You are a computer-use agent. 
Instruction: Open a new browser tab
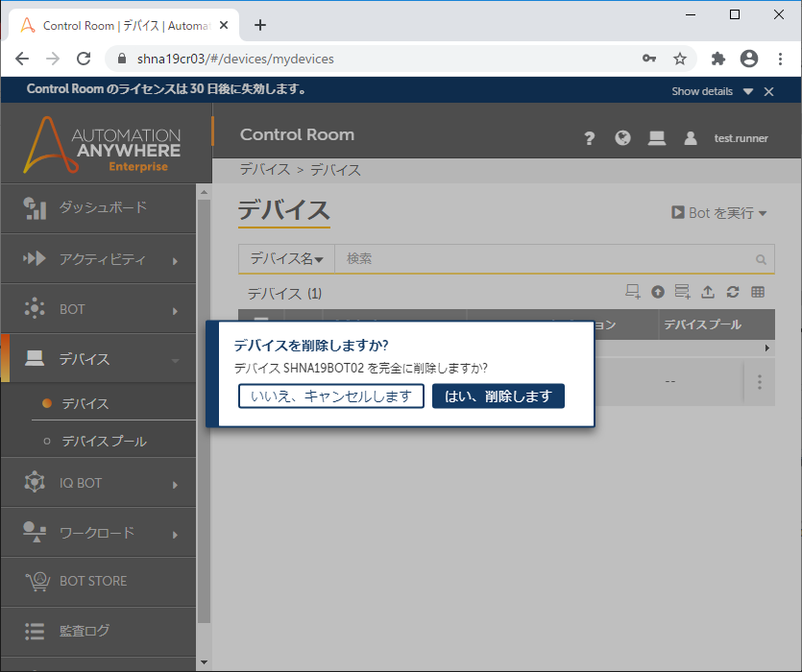click(x=260, y=25)
